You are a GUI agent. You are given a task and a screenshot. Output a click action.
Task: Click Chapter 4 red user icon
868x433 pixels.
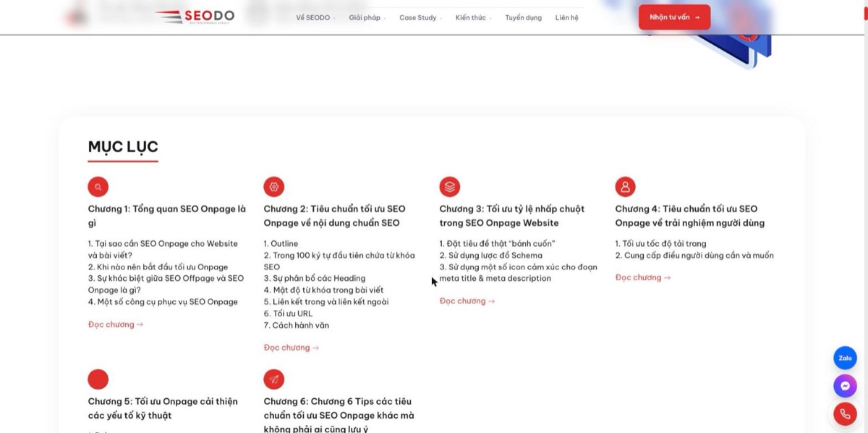626,187
